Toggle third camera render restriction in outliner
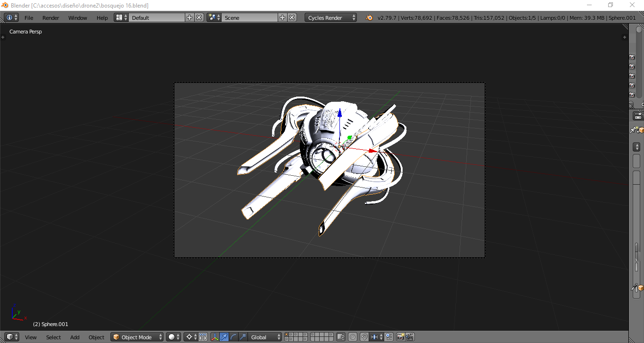This screenshot has height=343, width=644. coord(632,76)
